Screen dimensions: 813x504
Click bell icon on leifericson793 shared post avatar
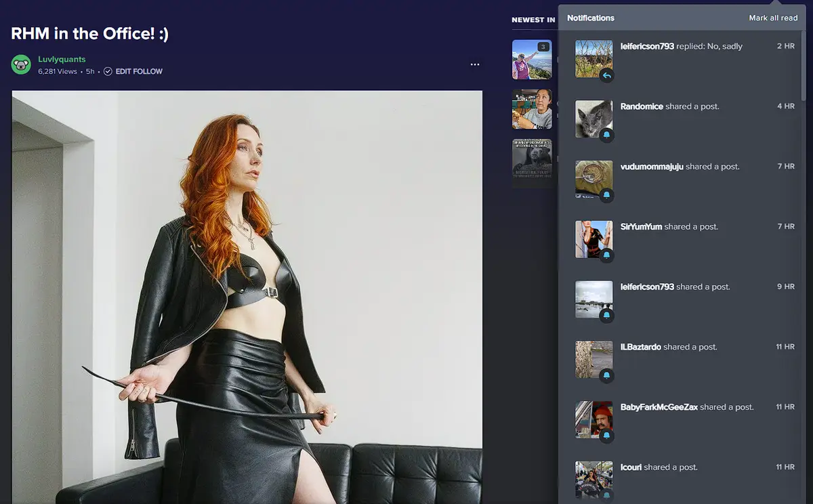pos(606,316)
